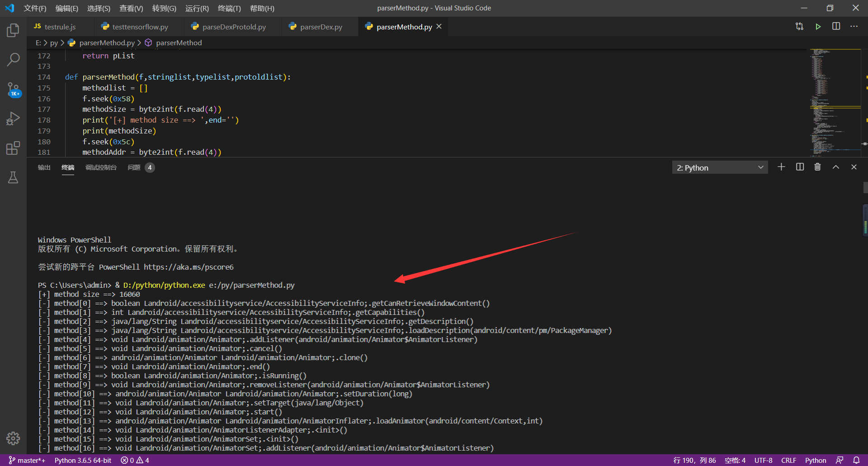Click the 'return pList' code line
This screenshot has height=466, width=868.
click(108, 56)
